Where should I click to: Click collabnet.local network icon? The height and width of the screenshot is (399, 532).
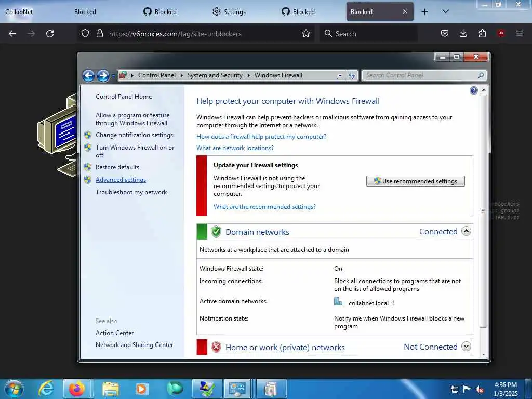click(x=338, y=301)
